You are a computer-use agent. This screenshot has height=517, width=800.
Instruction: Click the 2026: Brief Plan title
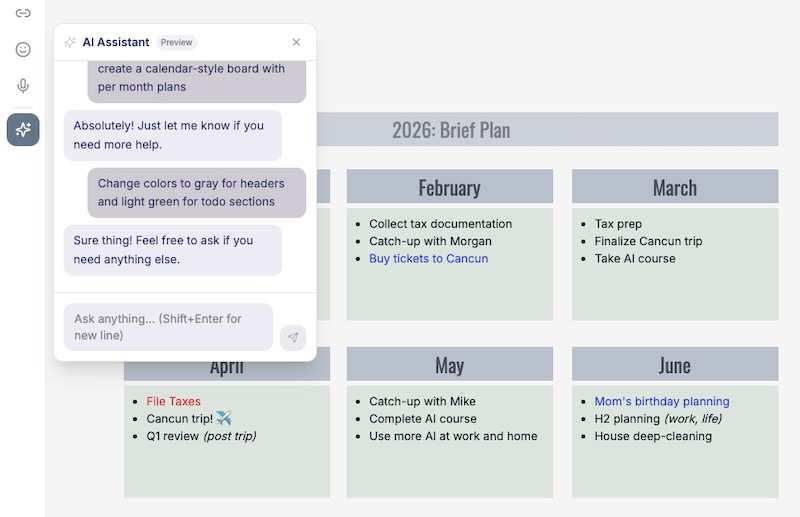coord(450,130)
